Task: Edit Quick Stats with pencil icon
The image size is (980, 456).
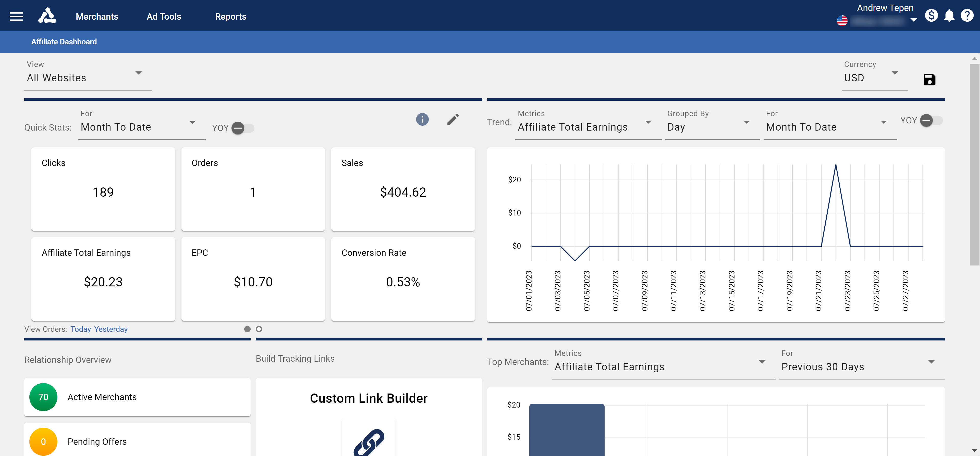Action: pyautogui.click(x=453, y=119)
